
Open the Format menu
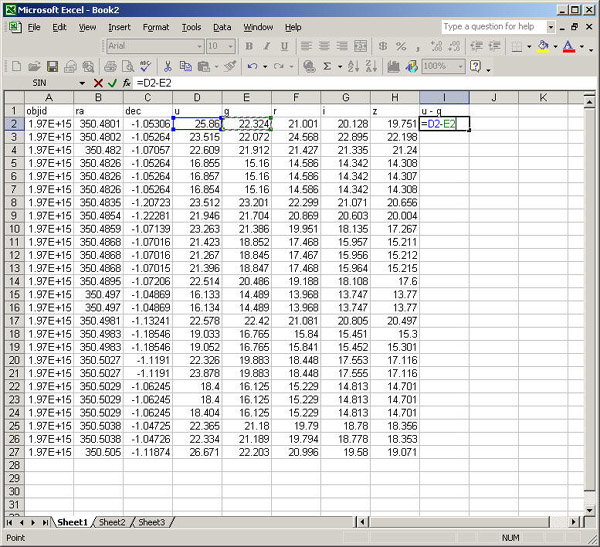click(156, 27)
